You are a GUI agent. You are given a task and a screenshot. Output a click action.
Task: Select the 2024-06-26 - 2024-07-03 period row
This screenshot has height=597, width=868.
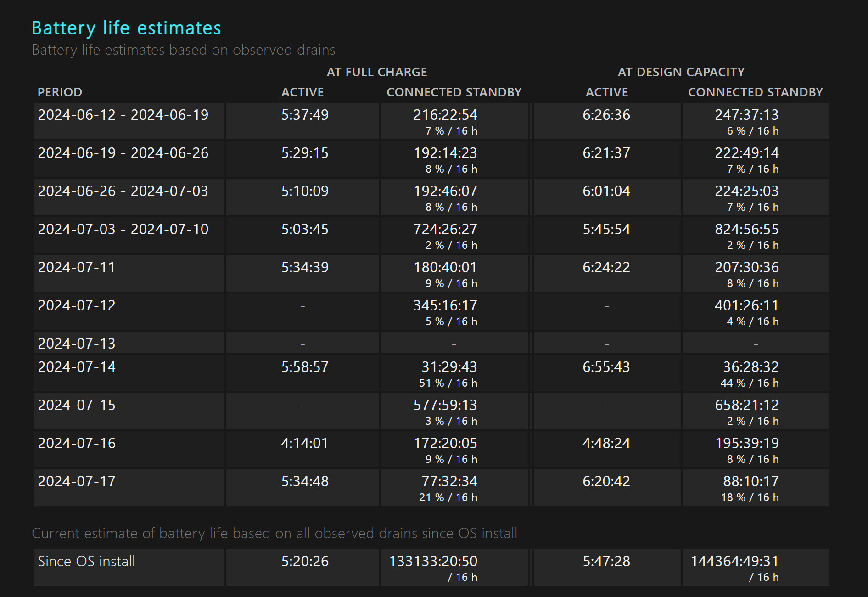coord(123,191)
